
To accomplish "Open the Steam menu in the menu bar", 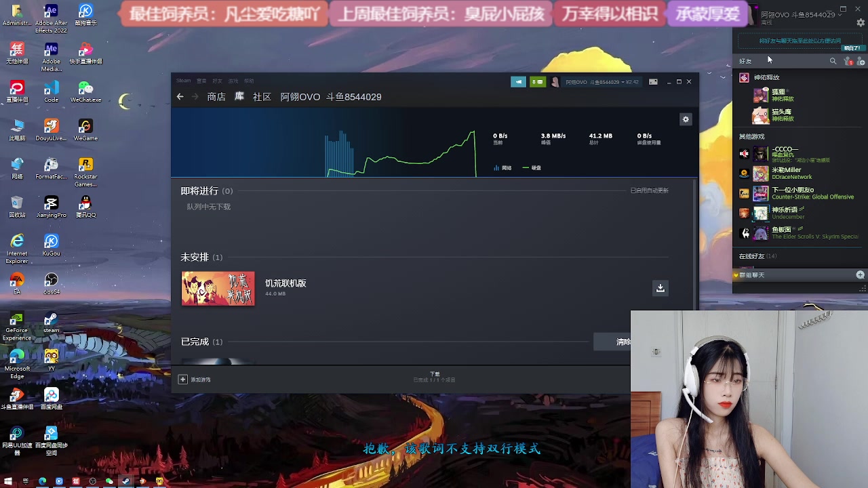I will (184, 81).
